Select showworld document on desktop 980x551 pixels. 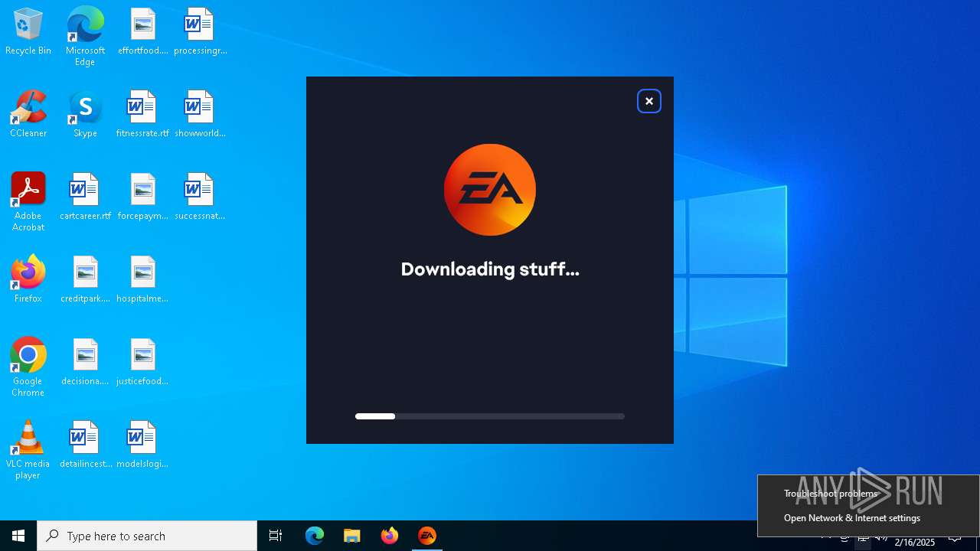pos(200,115)
